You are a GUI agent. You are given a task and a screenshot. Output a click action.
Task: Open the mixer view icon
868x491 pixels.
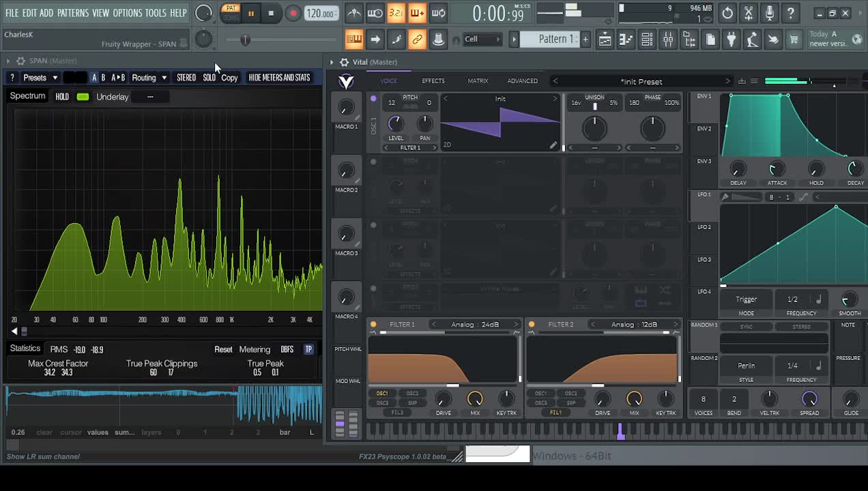(x=668, y=40)
